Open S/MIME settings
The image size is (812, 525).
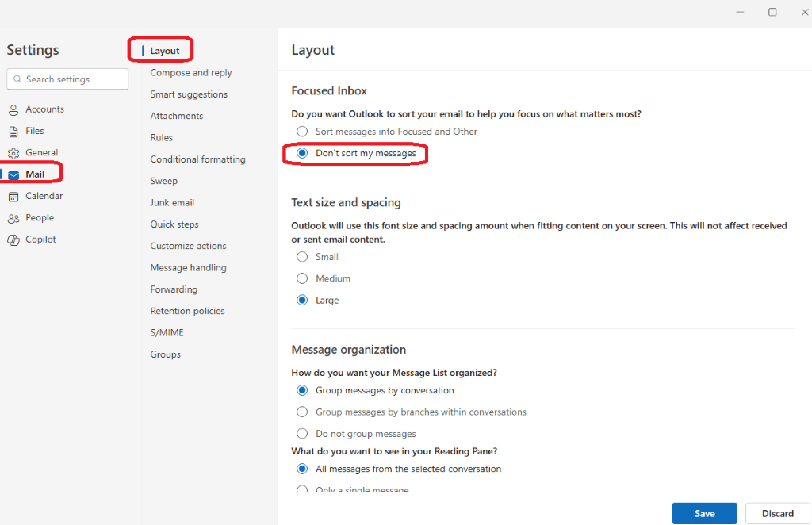[x=167, y=333]
